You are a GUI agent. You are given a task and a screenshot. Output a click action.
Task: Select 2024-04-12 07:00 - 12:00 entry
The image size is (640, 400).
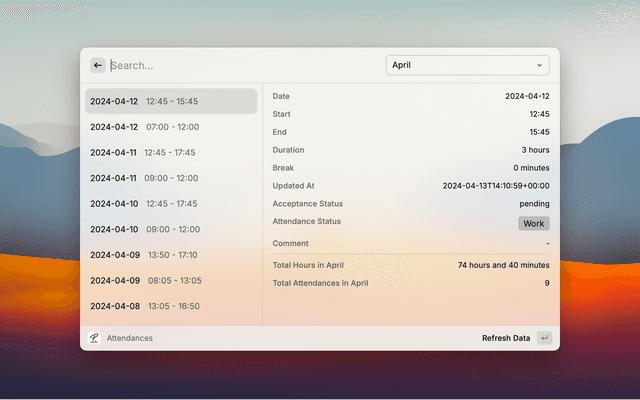tap(170, 127)
